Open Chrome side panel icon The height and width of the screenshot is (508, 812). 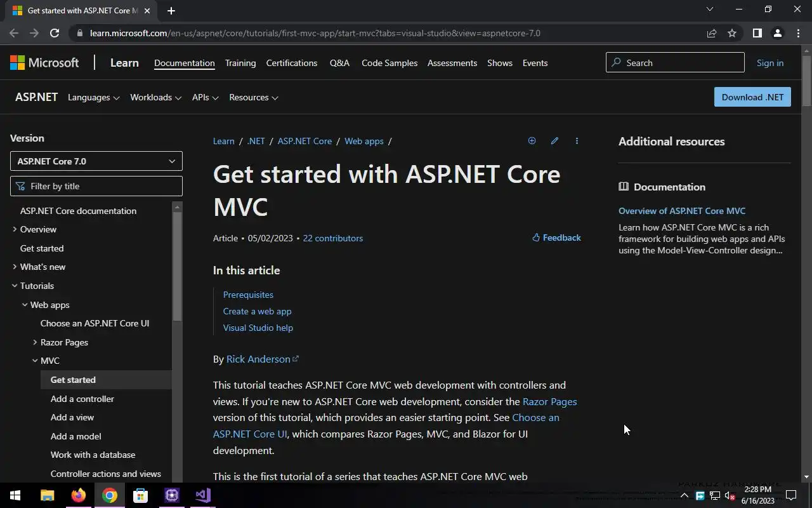[x=757, y=33]
